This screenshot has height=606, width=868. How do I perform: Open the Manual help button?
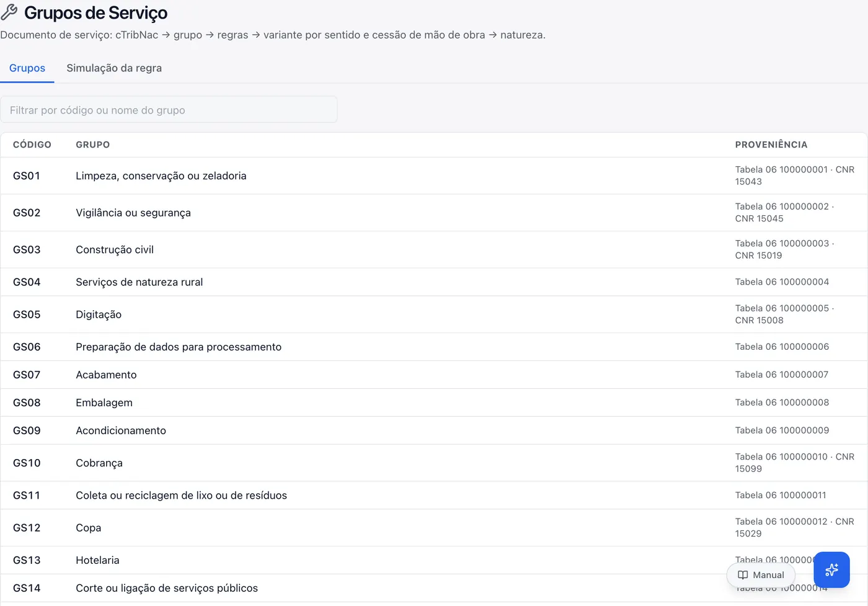(761, 575)
